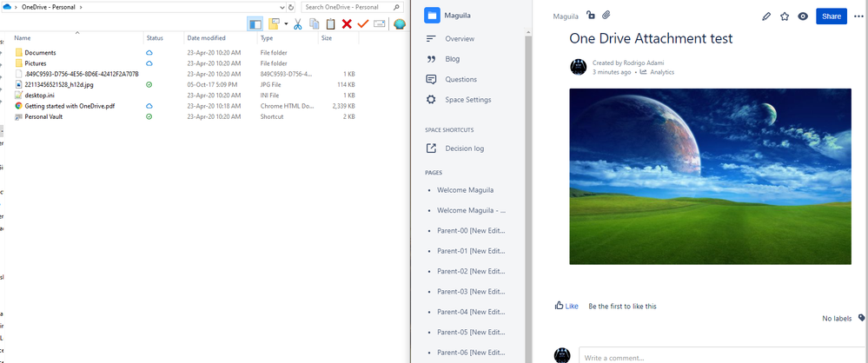The image size is (868, 363).
Task: Click the Cut scissors icon
Action: point(298,23)
